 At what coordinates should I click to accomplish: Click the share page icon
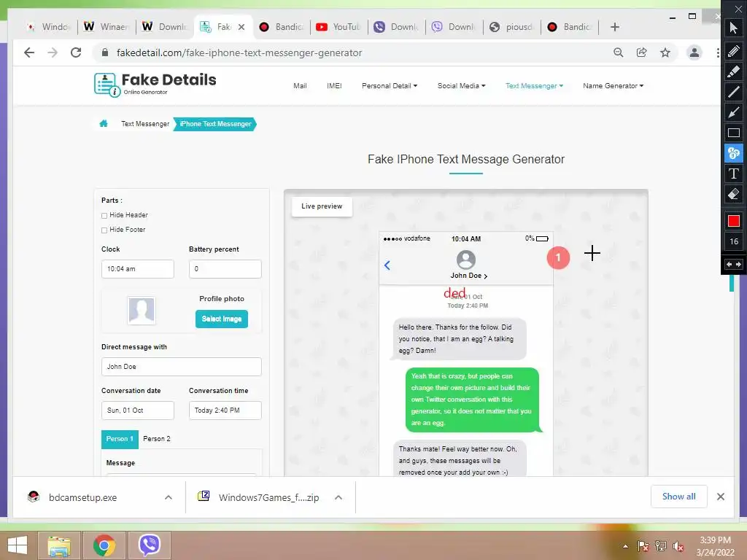pyautogui.click(x=642, y=52)
